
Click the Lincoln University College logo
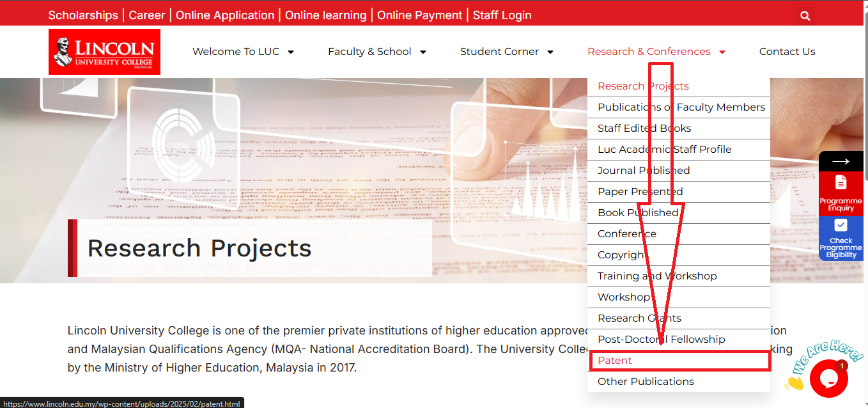(105, 52)
